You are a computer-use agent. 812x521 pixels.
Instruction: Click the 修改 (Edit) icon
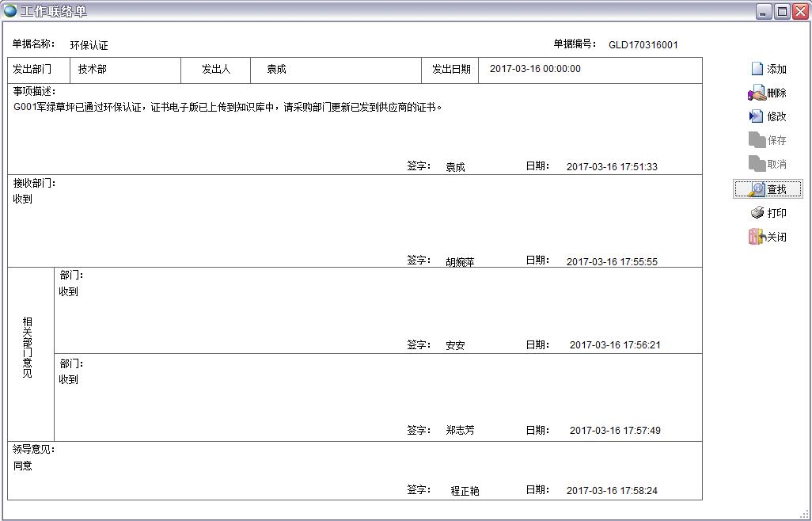(757, 116)
